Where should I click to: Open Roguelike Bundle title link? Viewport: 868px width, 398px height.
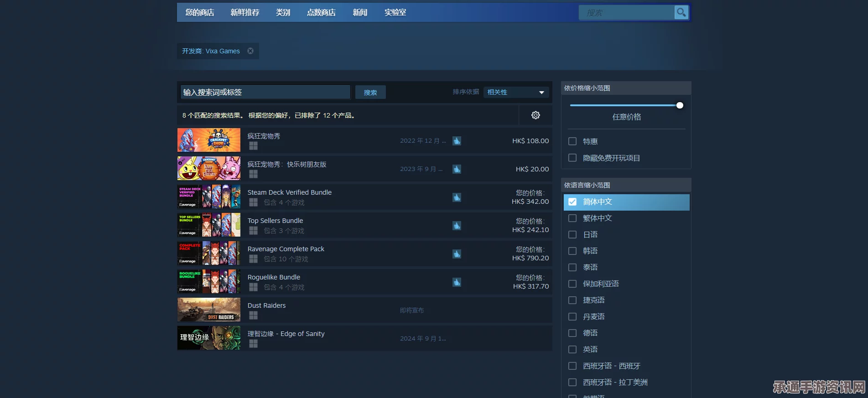tap(274, 277)
